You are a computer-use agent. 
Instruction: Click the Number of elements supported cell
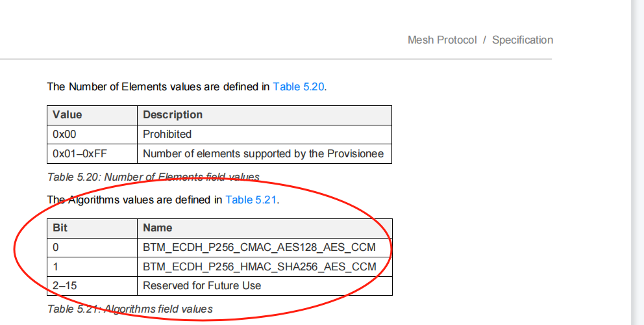264,154
